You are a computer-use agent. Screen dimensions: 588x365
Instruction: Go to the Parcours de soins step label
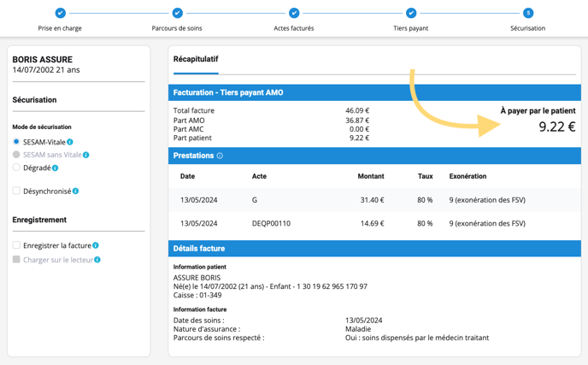click(177, 28)
